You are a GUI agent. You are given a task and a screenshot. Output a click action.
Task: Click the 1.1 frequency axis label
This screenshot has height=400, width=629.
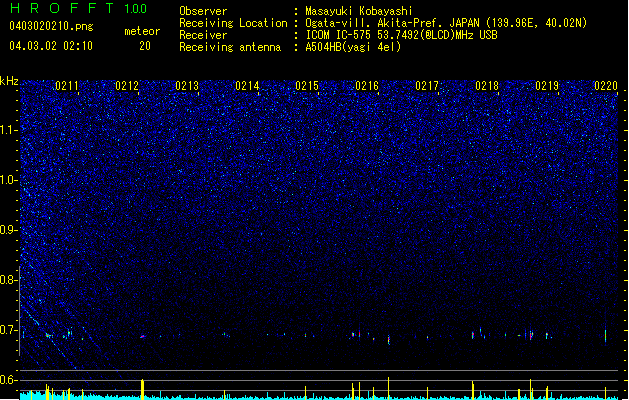pos(8,130)
